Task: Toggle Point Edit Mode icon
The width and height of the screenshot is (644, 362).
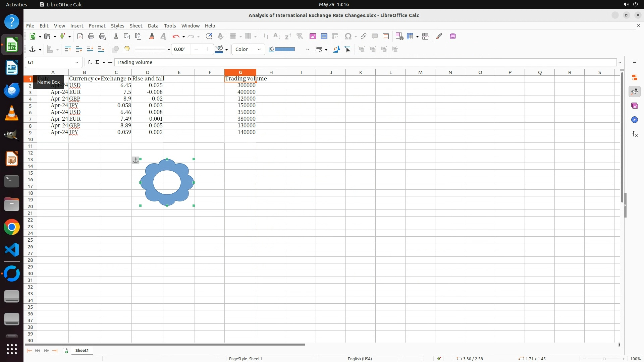Action: [x=347, y=50]
